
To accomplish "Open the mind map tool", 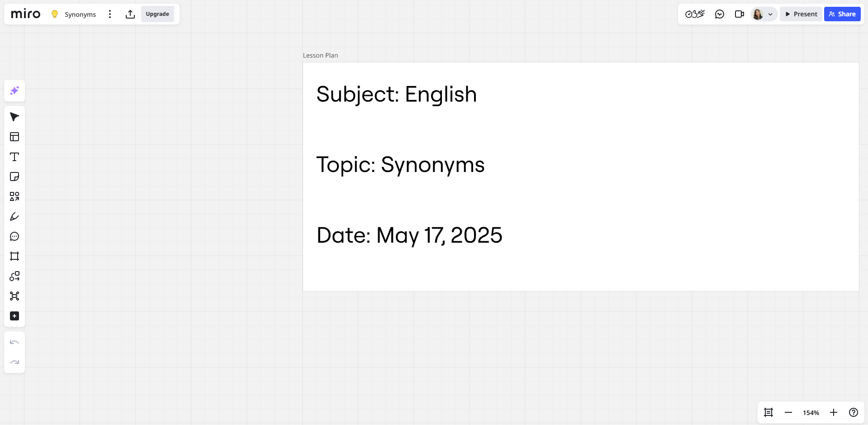I will point(14,296).
